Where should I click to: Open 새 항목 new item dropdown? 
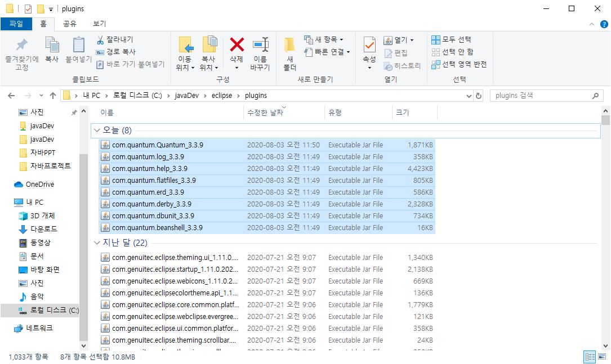[x=324, y=39]
